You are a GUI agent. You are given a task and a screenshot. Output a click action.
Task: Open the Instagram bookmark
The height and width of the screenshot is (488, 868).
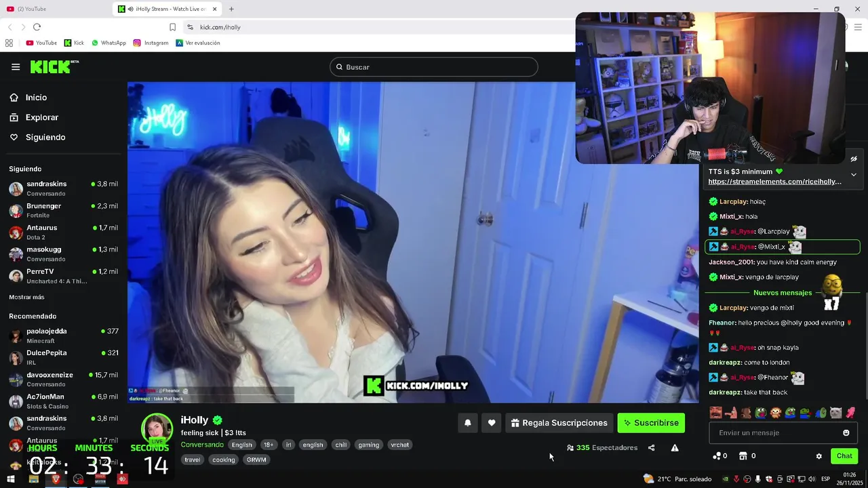click(151, 43)
